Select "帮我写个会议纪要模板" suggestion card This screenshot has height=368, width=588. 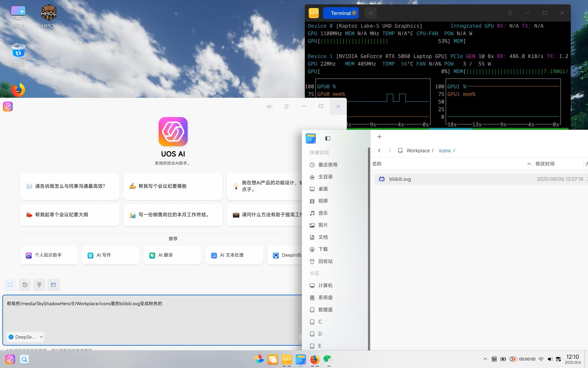point(173,186)
